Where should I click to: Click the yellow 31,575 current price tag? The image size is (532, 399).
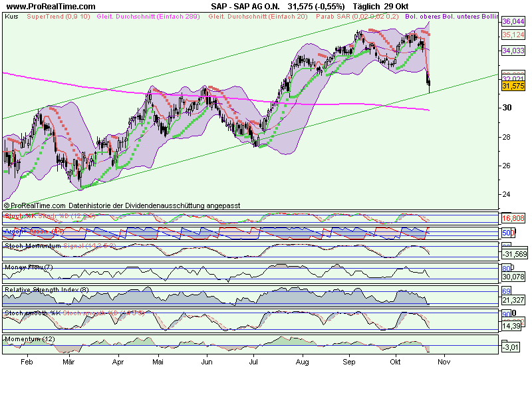pyautogui.click(x=513, y=86)
